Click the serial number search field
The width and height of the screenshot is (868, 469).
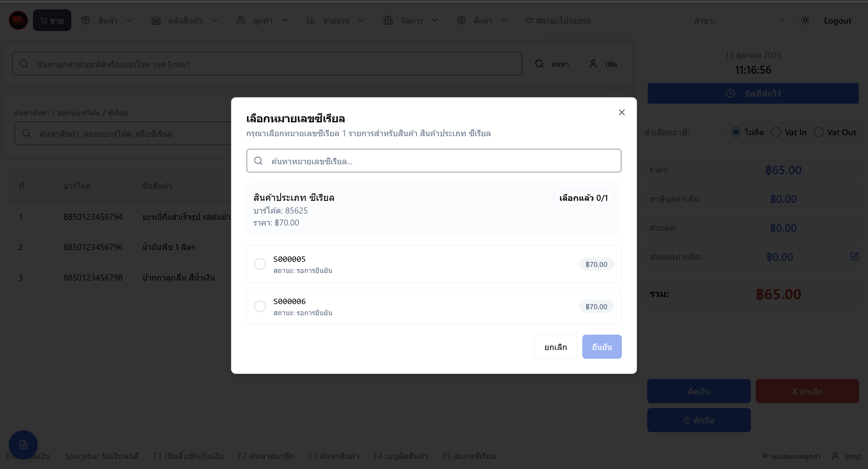click(x=434, y=161)
